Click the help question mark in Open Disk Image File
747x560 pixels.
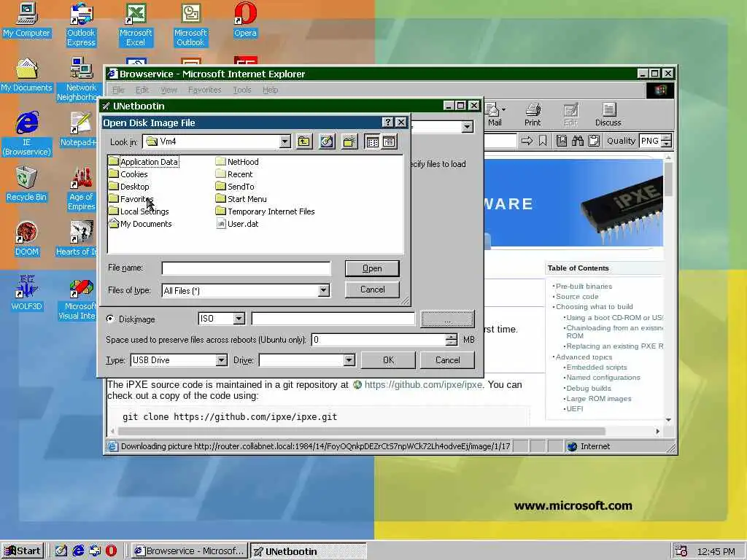point(388,122)
